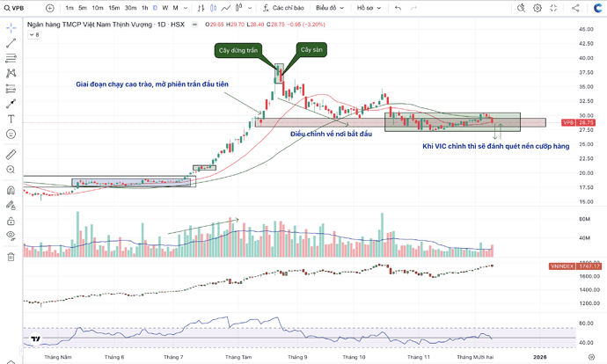Click the trash icon to remove drawings
This screenshot has height=364, width=607.
(11, 257)
